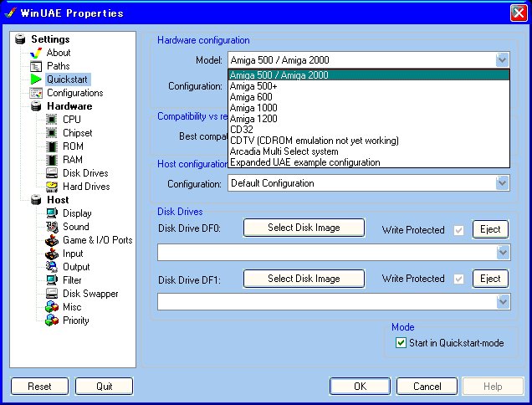Collapse the Model dropdown arrow

502,60
